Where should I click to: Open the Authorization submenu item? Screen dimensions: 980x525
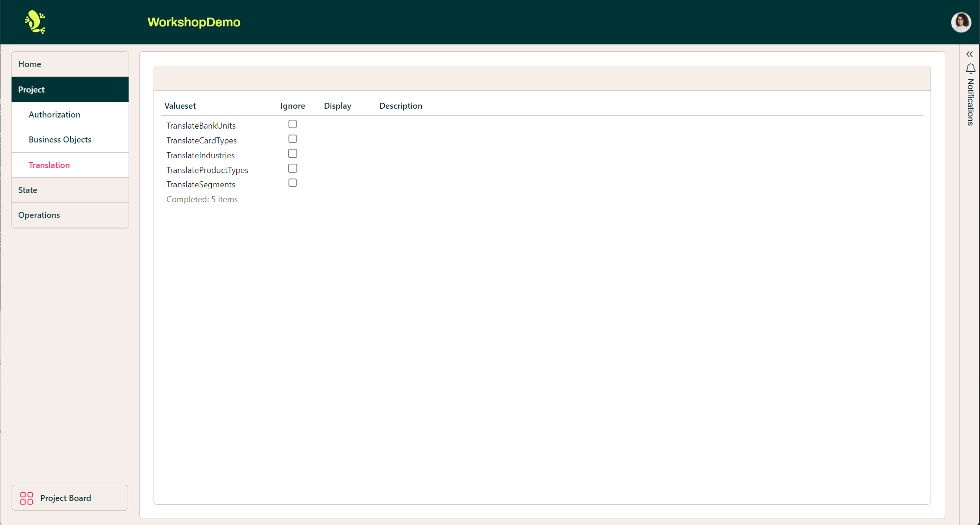coord(70,115)
